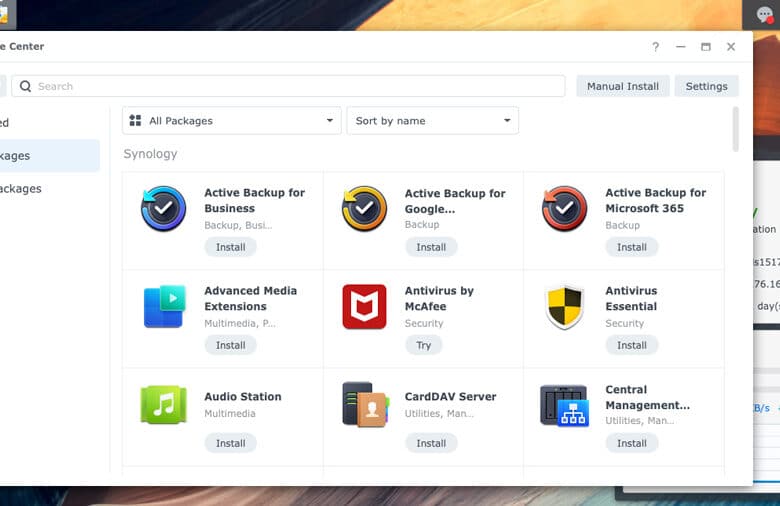Click the search magnifier icon

pos(25,86)
